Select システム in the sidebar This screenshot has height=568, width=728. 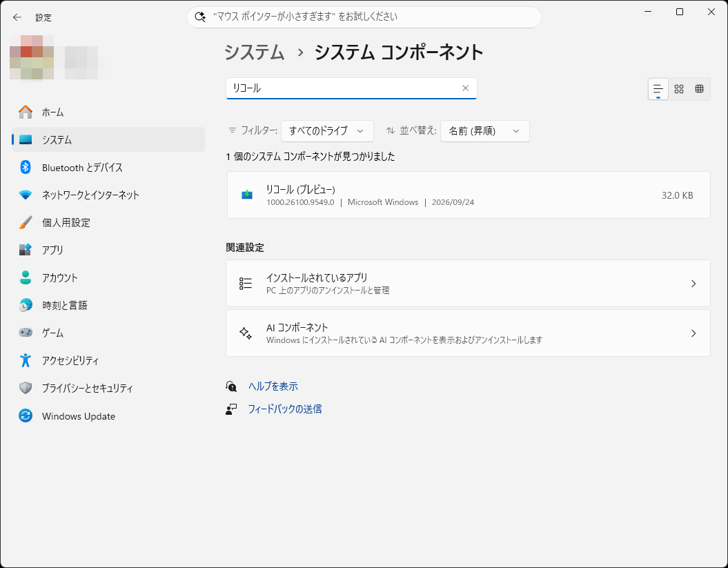point(108,139)
